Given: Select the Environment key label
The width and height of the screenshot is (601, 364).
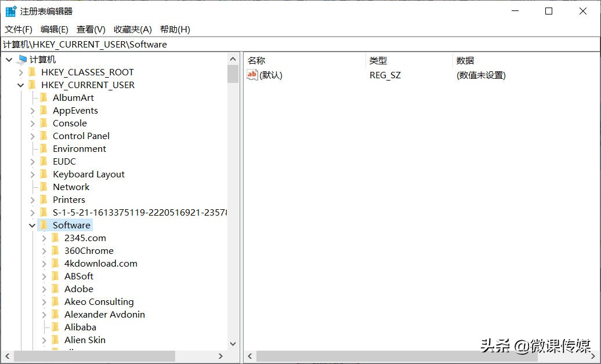Looking at the screenshot, I should [x=79, y=148].
